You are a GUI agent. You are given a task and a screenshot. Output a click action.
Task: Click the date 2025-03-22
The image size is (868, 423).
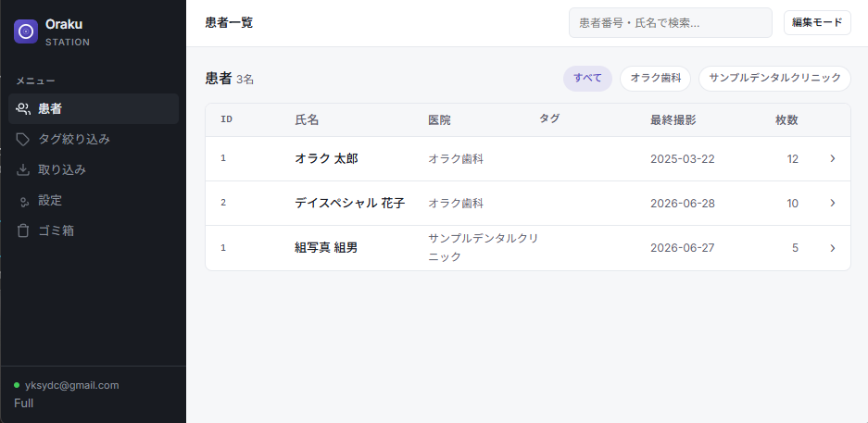683,159
